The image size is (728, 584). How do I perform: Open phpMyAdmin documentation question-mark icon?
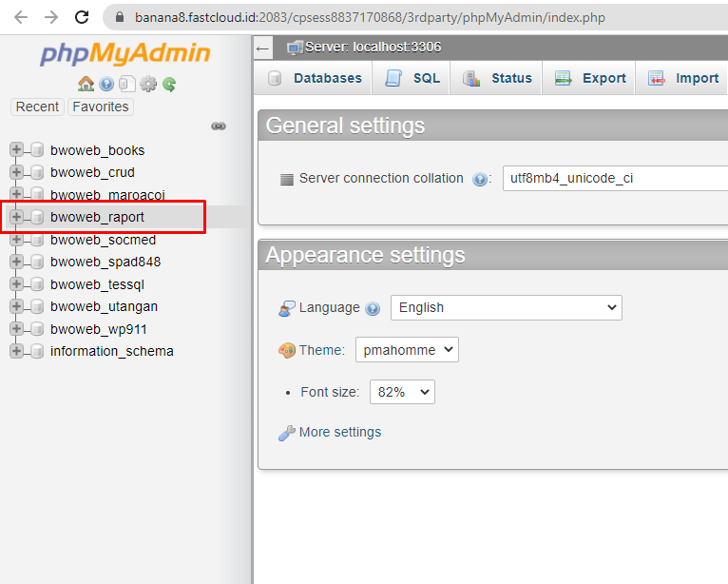(106, 84)
